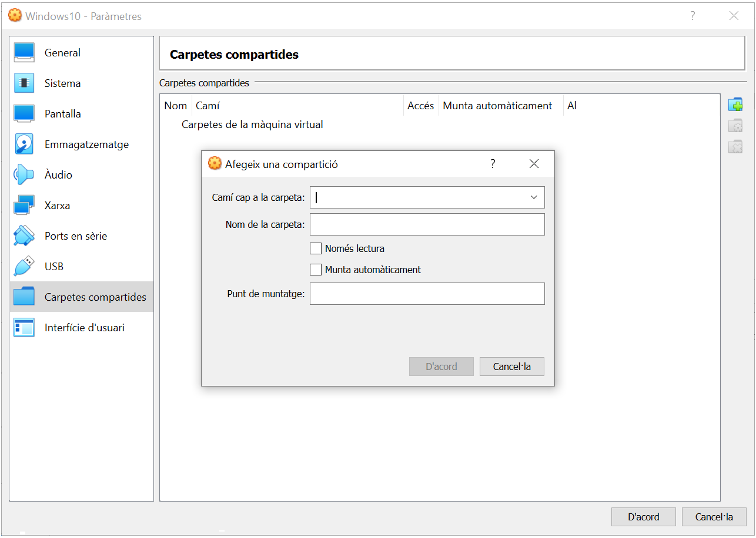Toggle the Munta automàticament checkbox
Screen dimensions: 756x538
tap(316, 270)
